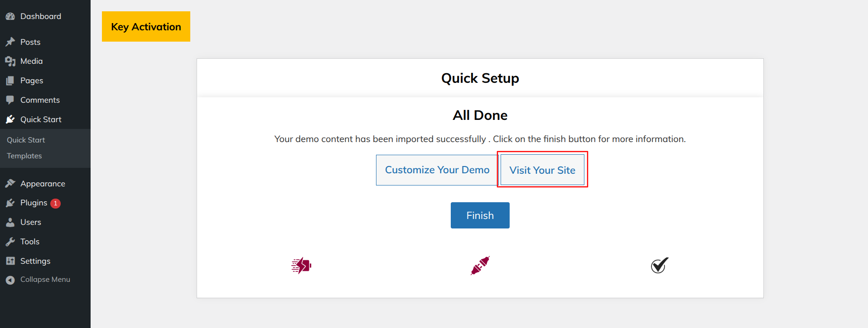Image resolution: width=868 pixels, height=328 pixels.
Task: Click the plug step icon in wizard
Action: [480, 266]
